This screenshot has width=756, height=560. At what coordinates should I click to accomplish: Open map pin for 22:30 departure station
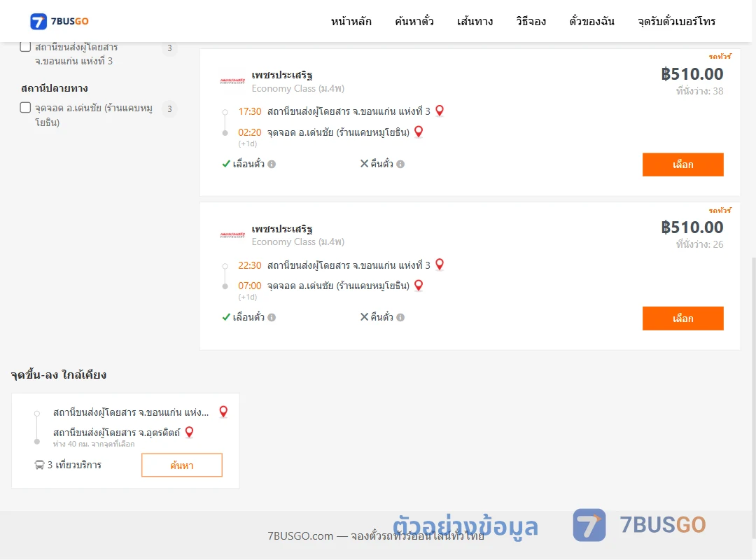[x=439, y=265]
